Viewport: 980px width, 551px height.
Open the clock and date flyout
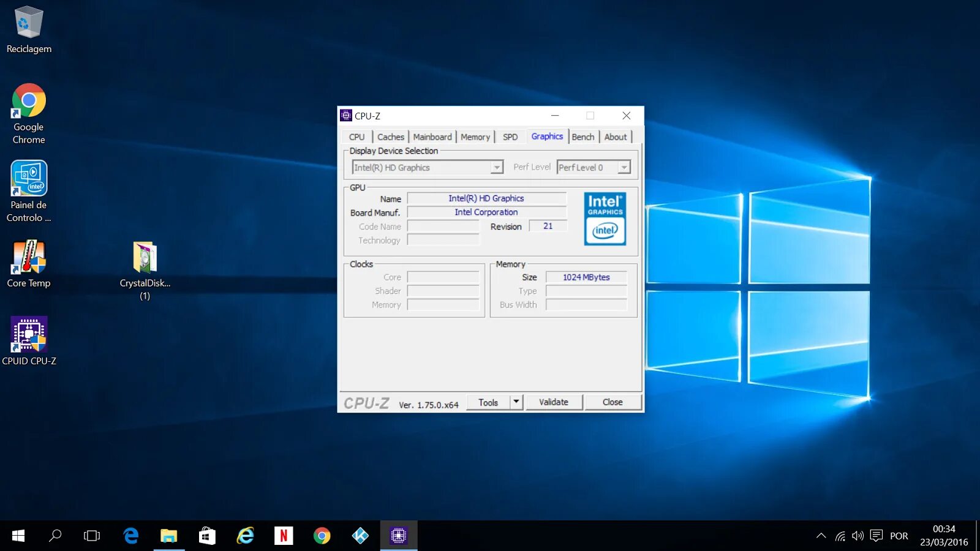(944, 536)
